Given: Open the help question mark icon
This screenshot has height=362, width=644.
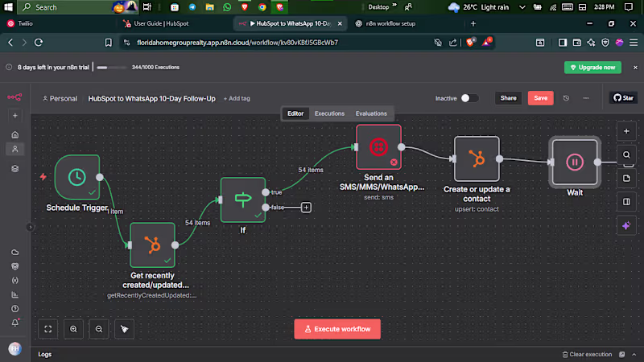Looking at the screenshot, I should [x=14, y=309].
